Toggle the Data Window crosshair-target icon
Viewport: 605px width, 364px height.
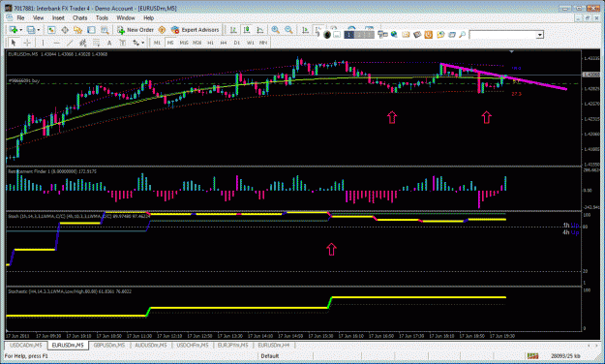65,30
